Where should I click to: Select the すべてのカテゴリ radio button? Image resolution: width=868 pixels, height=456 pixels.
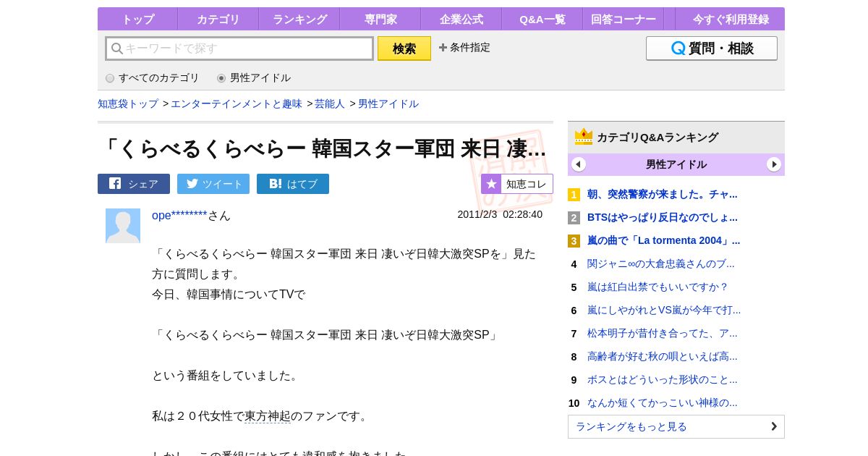[x=110, y=78]
